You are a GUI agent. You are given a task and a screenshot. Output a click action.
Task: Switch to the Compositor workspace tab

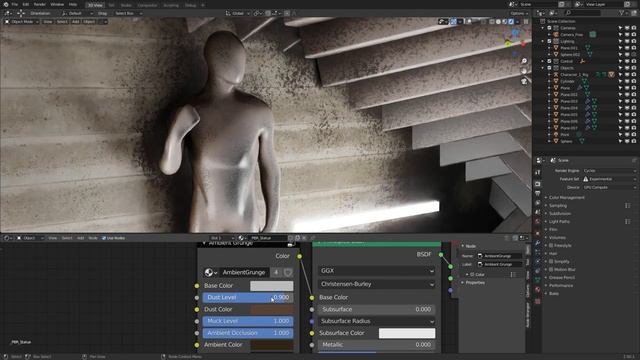[x=147, y=5]
